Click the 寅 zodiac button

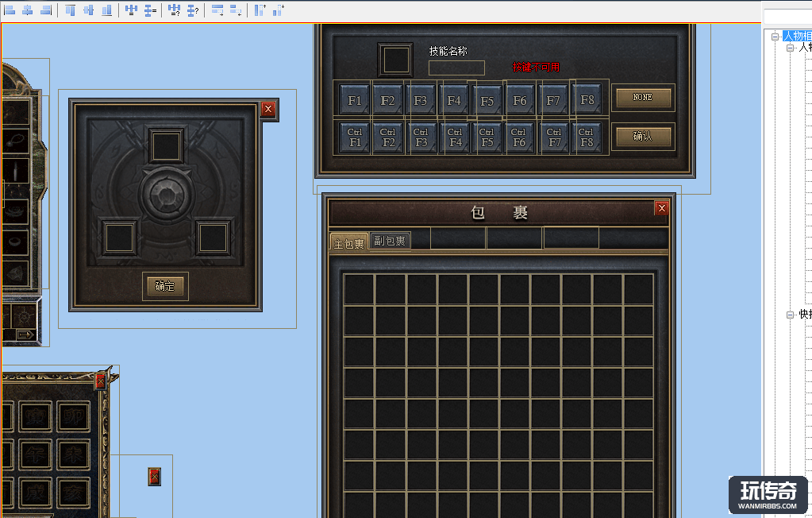point(35,416)
